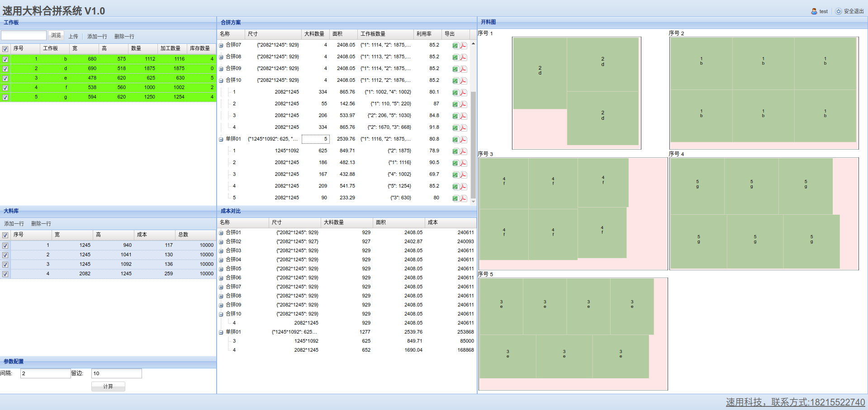Image resolution: width=868 pixels, height=410 pixels.
Task: Click 工作板数量 column header
Action: [385, 34]
